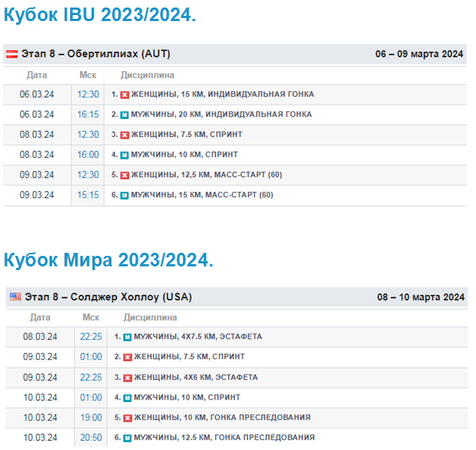
Task: Click date 10.03.24 in the 20:50 row
Action: click(x=40, y=437)
